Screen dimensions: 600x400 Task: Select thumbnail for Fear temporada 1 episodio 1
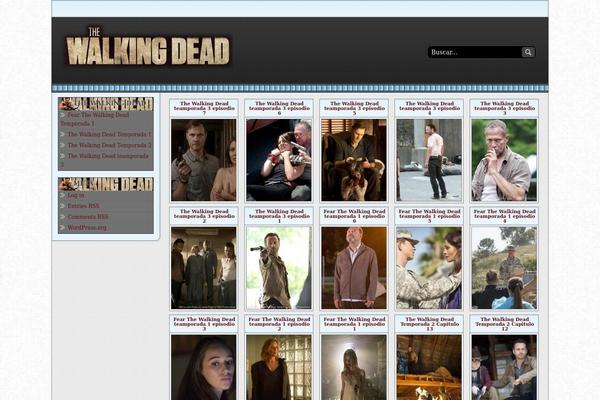(354, 367)
